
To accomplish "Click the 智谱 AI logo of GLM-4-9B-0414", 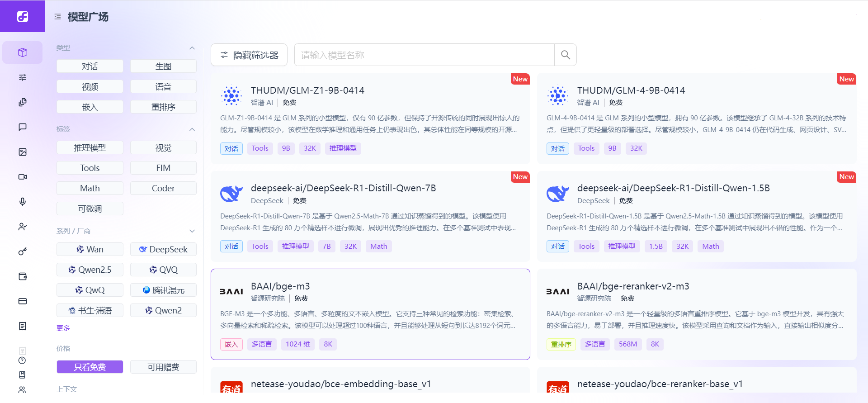I will [x=558, y=96].
